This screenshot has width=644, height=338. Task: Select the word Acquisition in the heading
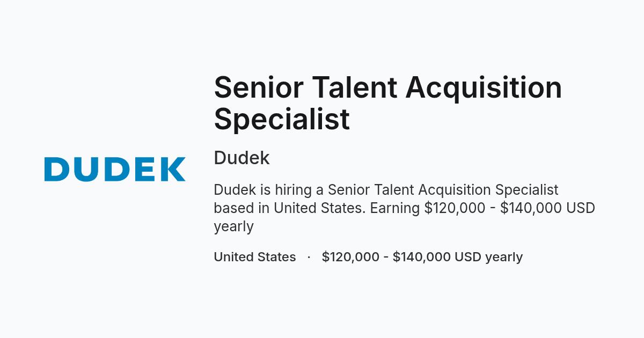(484, 87)
